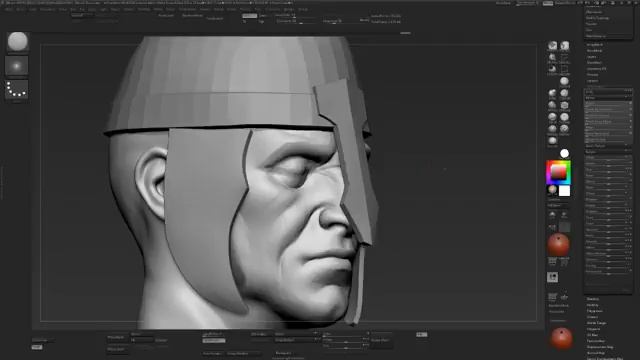Open the Alpha menu
The width and height of the screenshot is (640, 360).
point(9,9)
